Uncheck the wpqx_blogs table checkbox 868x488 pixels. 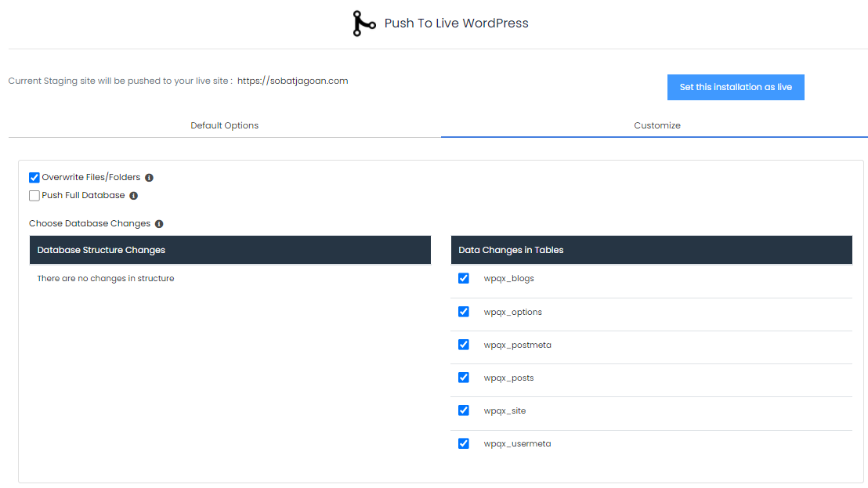(463, 278)
